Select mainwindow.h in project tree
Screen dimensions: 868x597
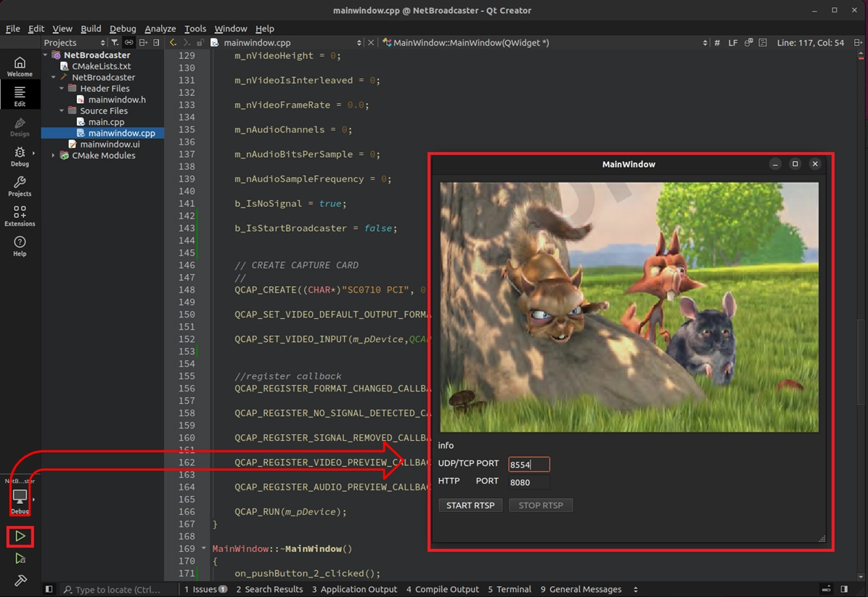[x=117, y=99]
